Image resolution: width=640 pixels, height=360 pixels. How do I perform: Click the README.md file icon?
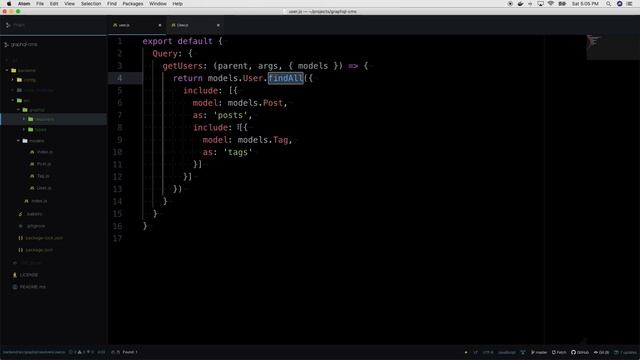point(15,287)
